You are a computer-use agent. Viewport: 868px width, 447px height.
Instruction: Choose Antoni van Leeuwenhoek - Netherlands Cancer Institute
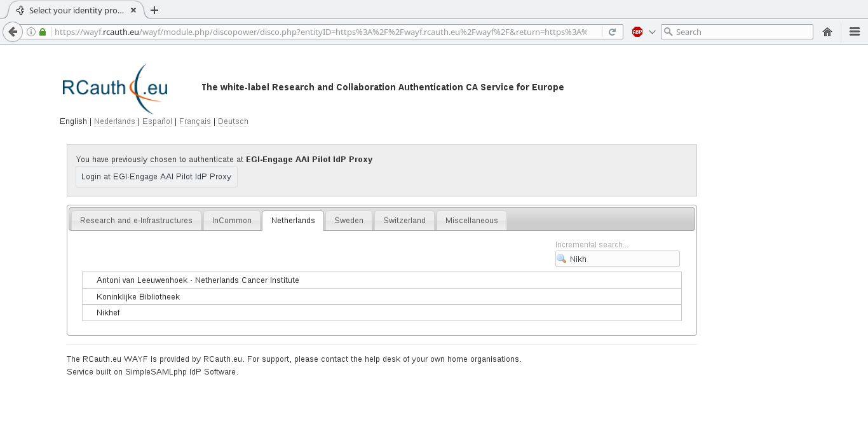pos(382,280)
